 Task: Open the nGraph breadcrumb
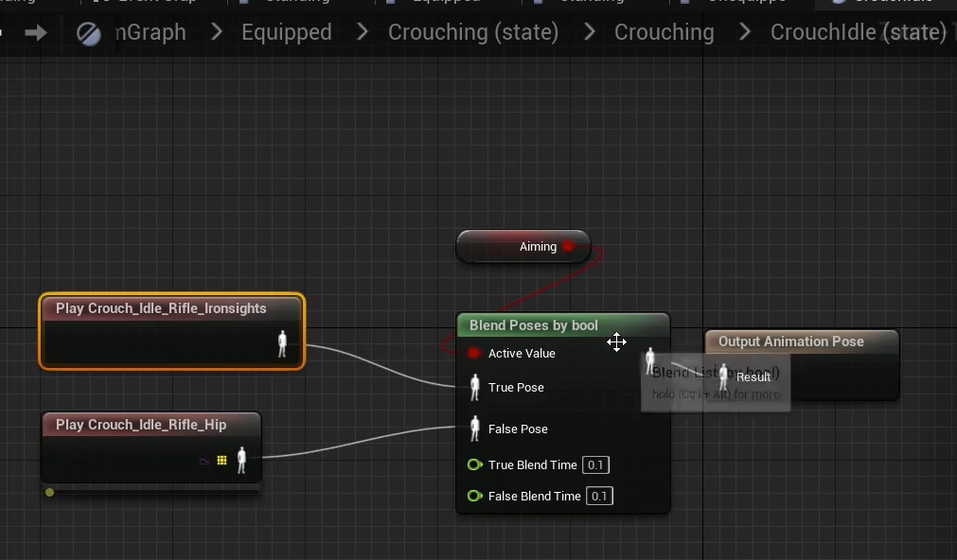pyautogui.click(x=151, y=32)
